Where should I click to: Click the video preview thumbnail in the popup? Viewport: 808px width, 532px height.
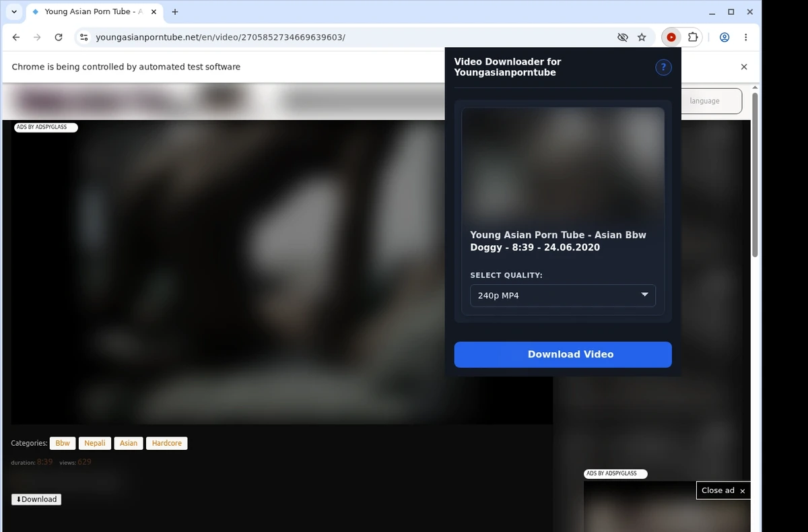pyautogui.click(x=563, y=165)
